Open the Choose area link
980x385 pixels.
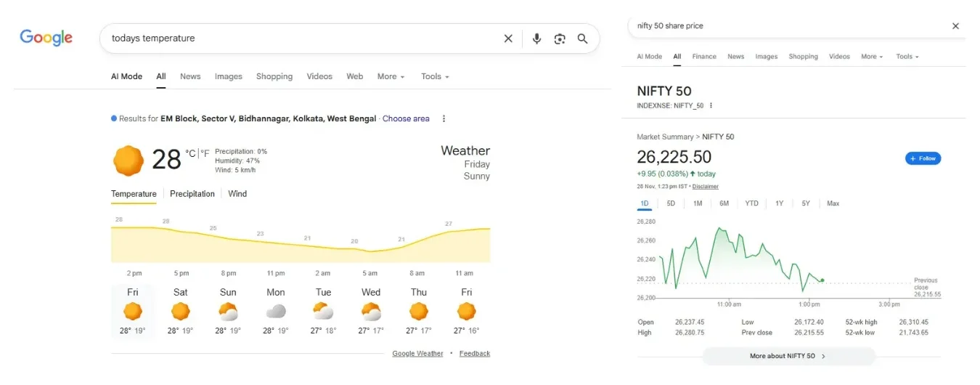(406, 118)
